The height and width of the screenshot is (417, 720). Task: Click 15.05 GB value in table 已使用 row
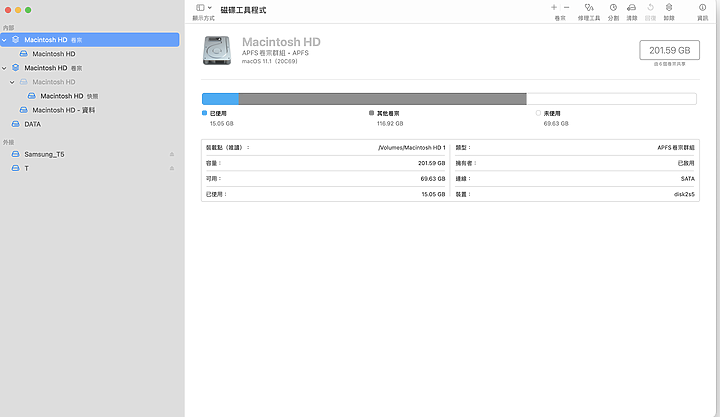pyautogui.click(x=433, y=194)
